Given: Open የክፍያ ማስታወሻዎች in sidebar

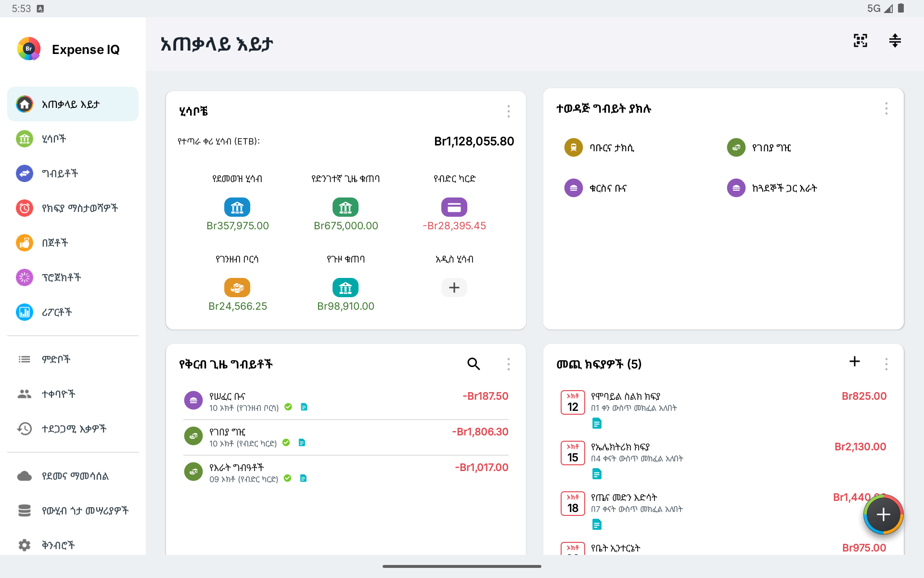Looking at the screenshot, I should click(73, 208).
